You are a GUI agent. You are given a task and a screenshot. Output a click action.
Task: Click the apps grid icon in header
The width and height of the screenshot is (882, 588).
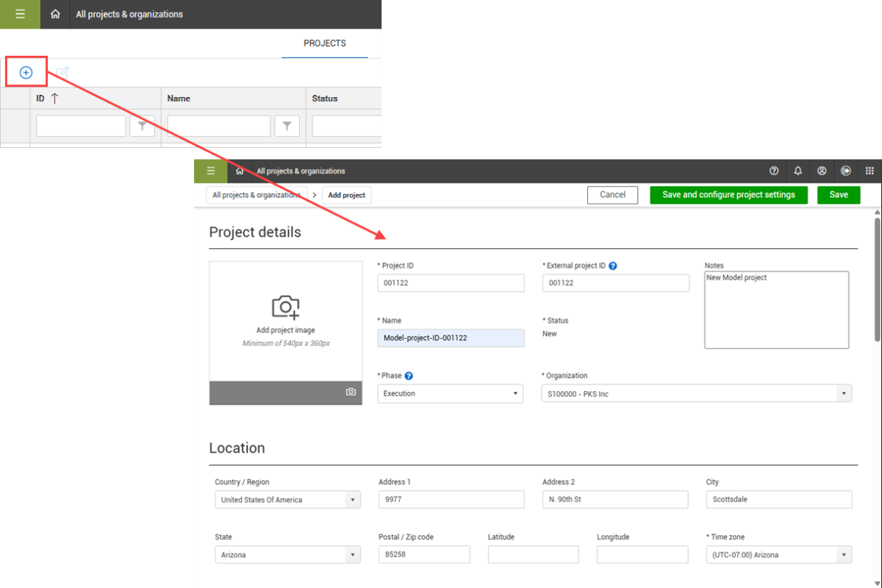(870, 171)
